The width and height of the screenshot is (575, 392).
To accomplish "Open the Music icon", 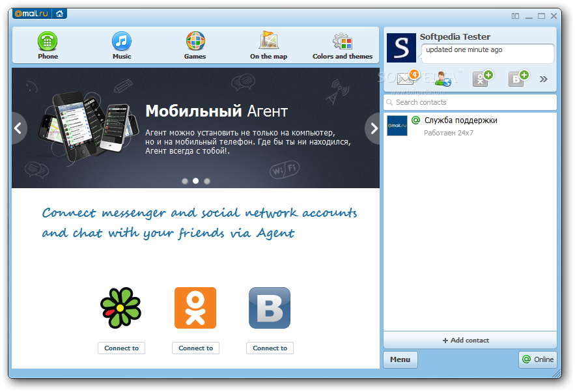I will pyautogui.click(x=122, y=41).
